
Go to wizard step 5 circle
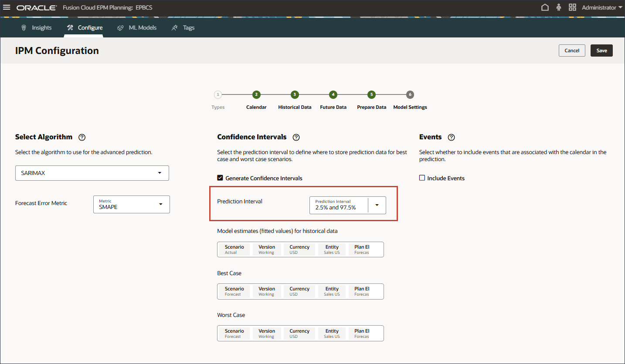coord(371,94)
